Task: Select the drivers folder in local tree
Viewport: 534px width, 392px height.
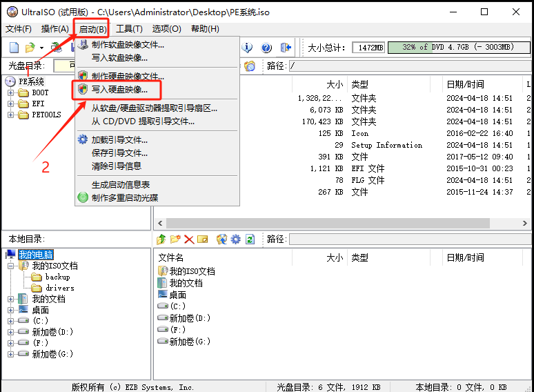Action: point(59,288)
